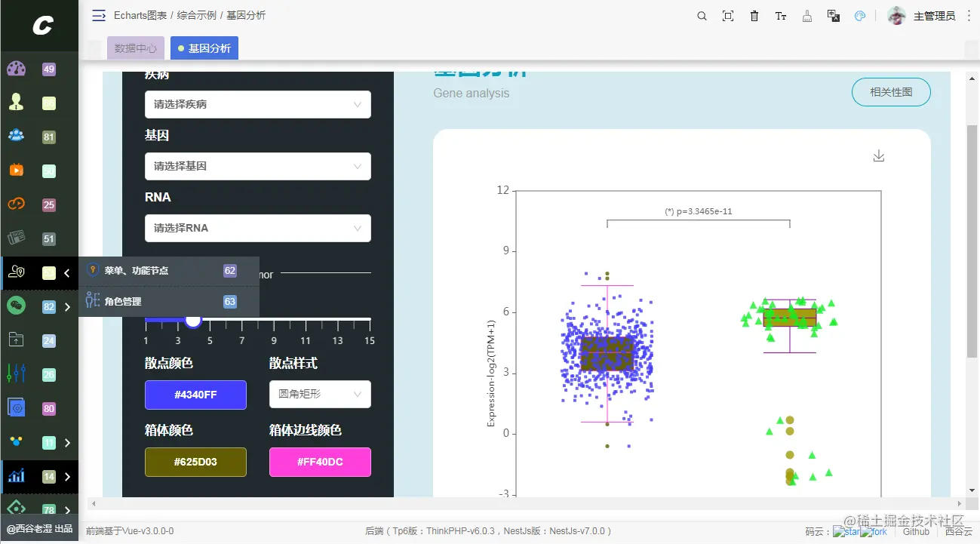Click the trash bin icon in header
This screenshot has height=544, width=980.
click(x=754, y=16)
